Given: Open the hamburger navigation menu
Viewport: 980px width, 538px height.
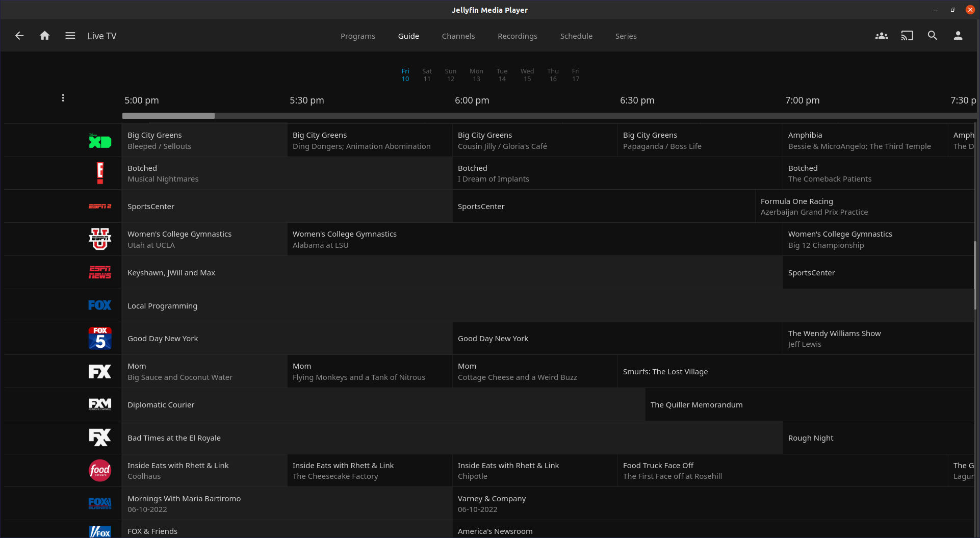Looking at the screenshot, I should (70, 36).
